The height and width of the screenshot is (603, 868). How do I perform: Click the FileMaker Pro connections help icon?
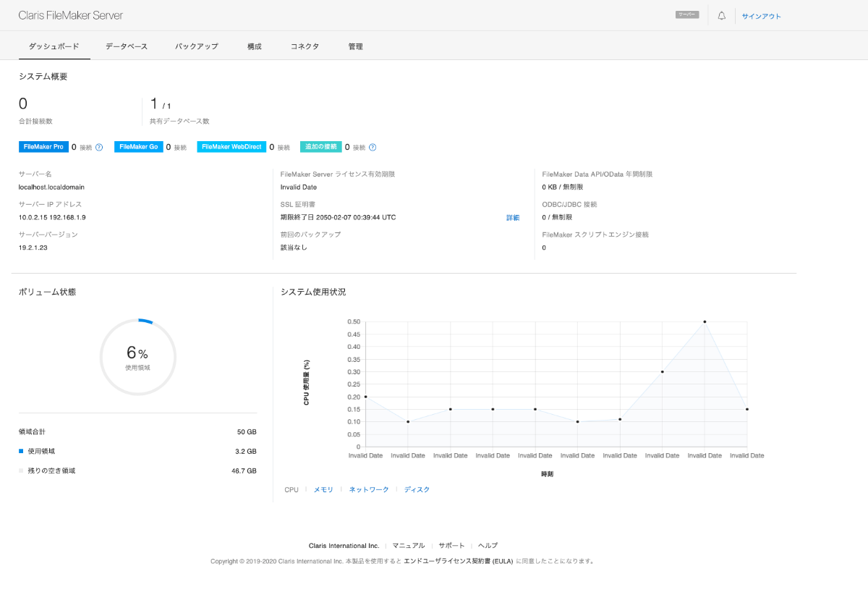(99, 147)
